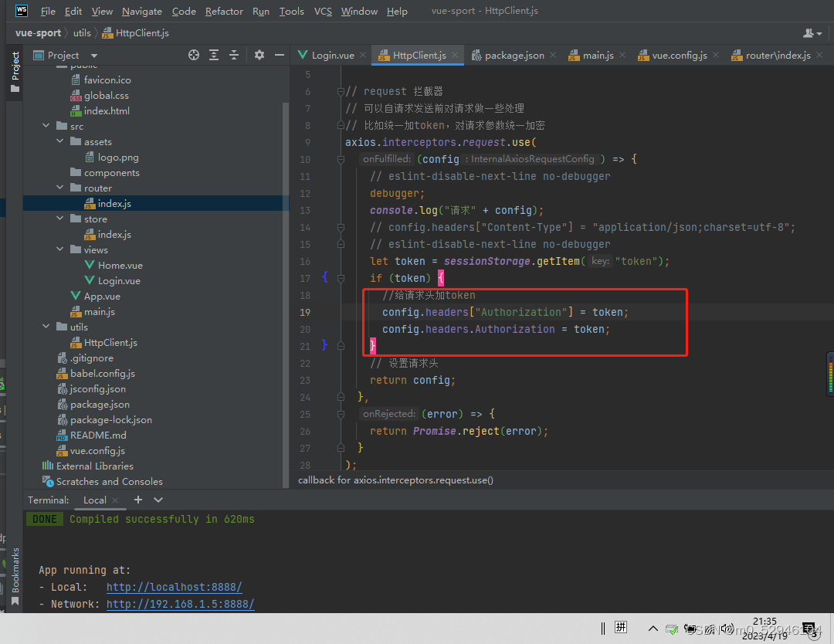The image size is (834, 644).
Task: Open the http://localhost:8888/ link
Action: click(x=174, y=587)
